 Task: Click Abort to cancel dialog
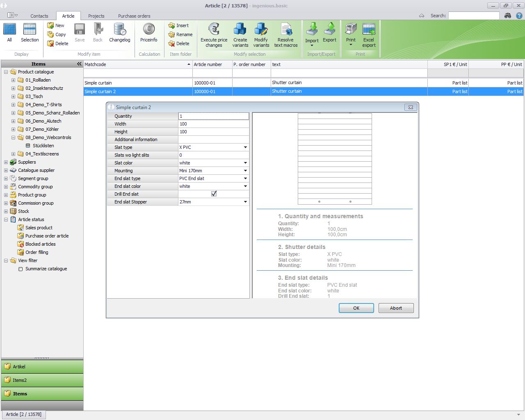pyautogui.click(x=396, y=308)
